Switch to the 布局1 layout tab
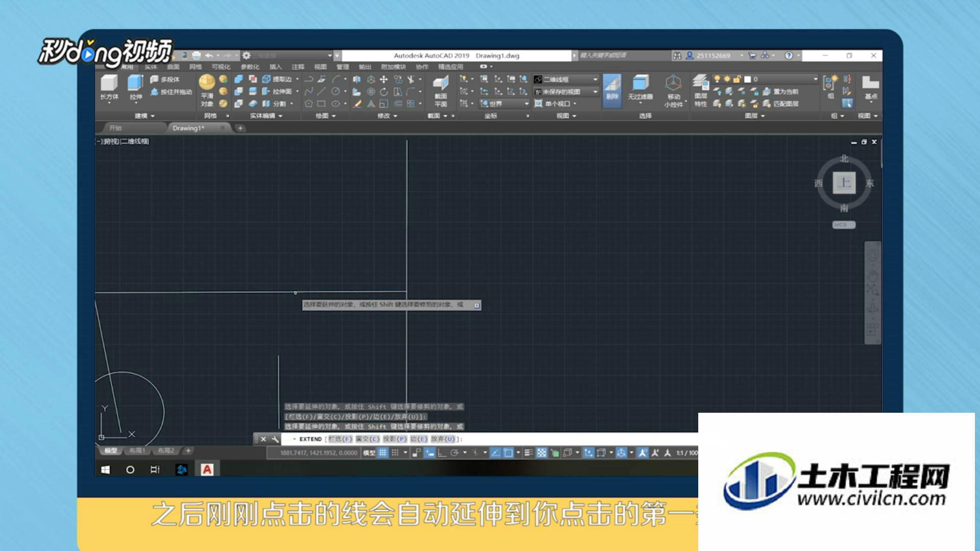 (137, 450)
